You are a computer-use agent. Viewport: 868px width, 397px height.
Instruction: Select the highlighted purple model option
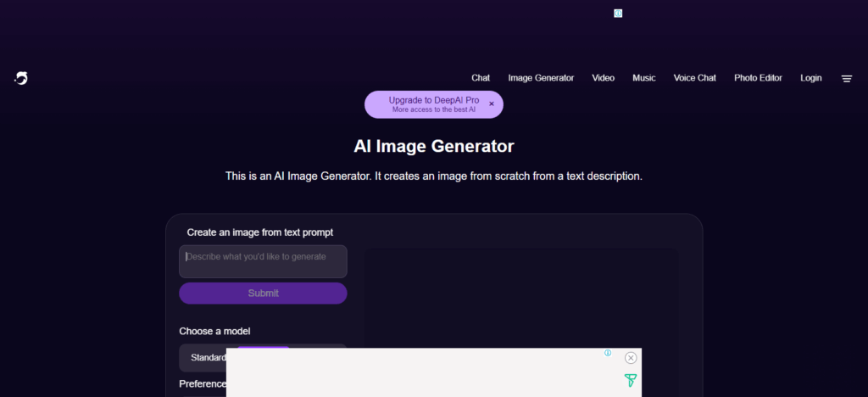coord(263,347)
